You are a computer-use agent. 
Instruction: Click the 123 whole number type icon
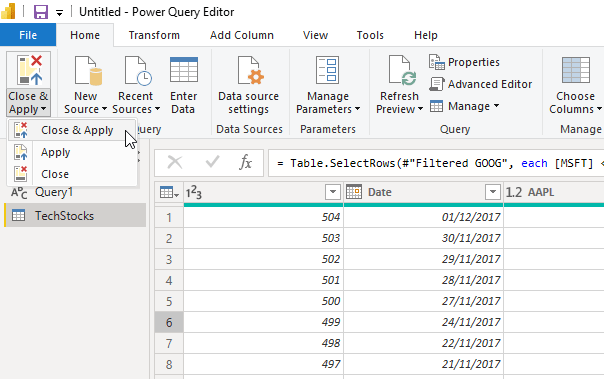pyautogui.click(x=193, y=192)
